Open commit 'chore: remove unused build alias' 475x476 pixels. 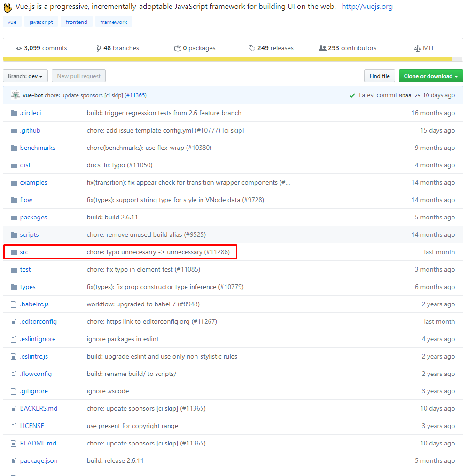(x=146, y=235)
